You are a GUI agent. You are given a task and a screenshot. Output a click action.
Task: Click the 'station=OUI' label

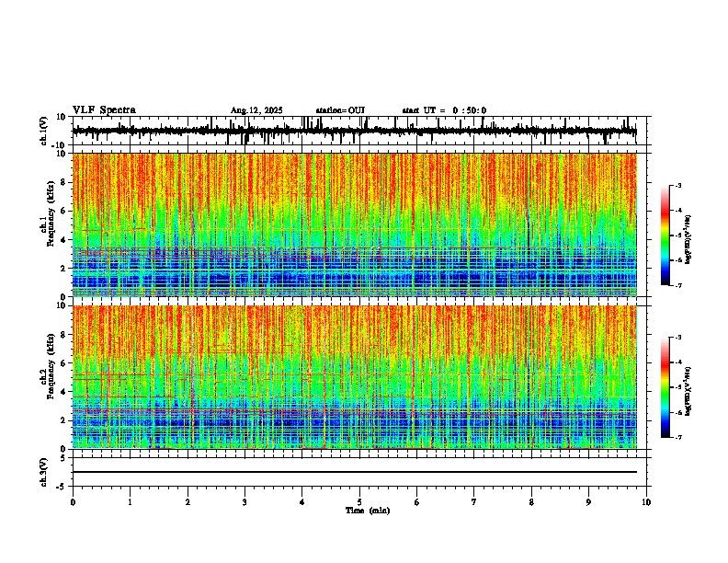tap(340, 110)
